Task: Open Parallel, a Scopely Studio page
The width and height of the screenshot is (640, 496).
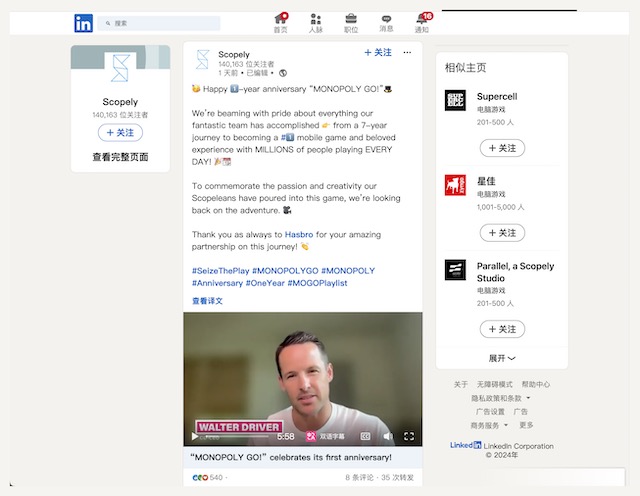Action: [516, 272]
